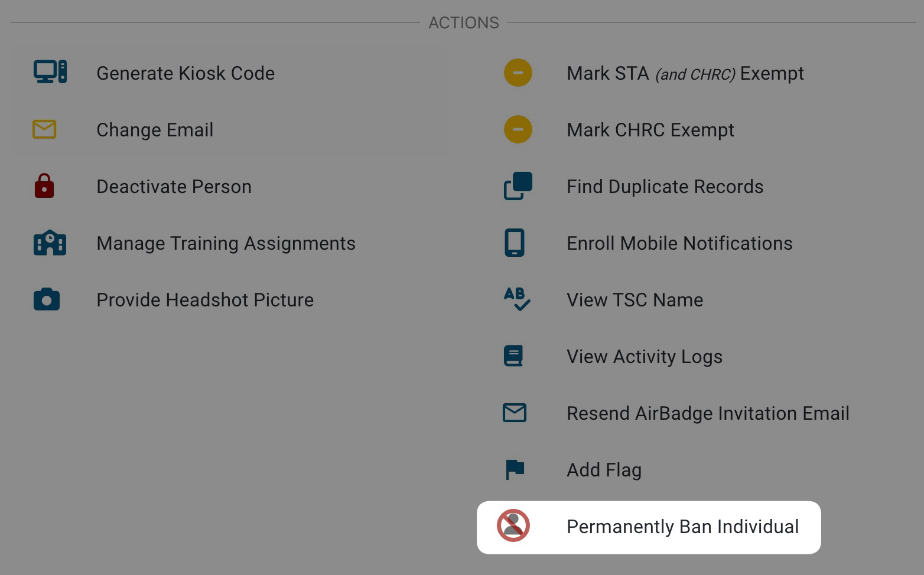Click yellow minus icon for STA Exempt
This screenshot has width=924, height=575.
[x=518, y=73]
